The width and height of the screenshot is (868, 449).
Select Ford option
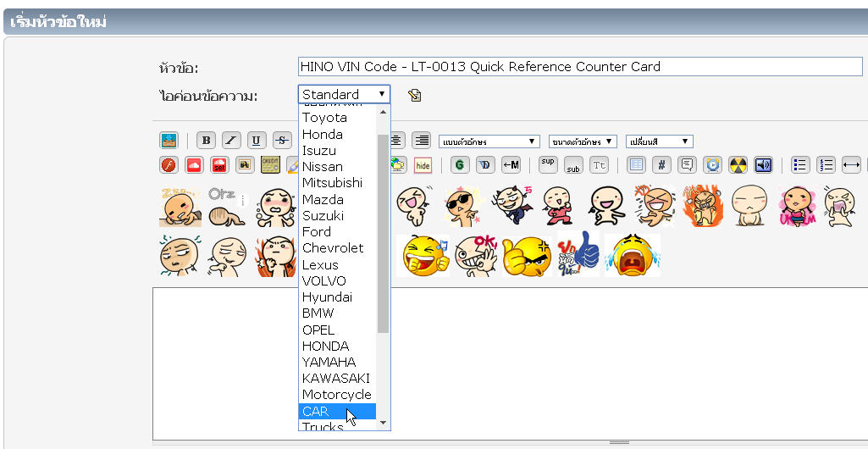(338, 231)
